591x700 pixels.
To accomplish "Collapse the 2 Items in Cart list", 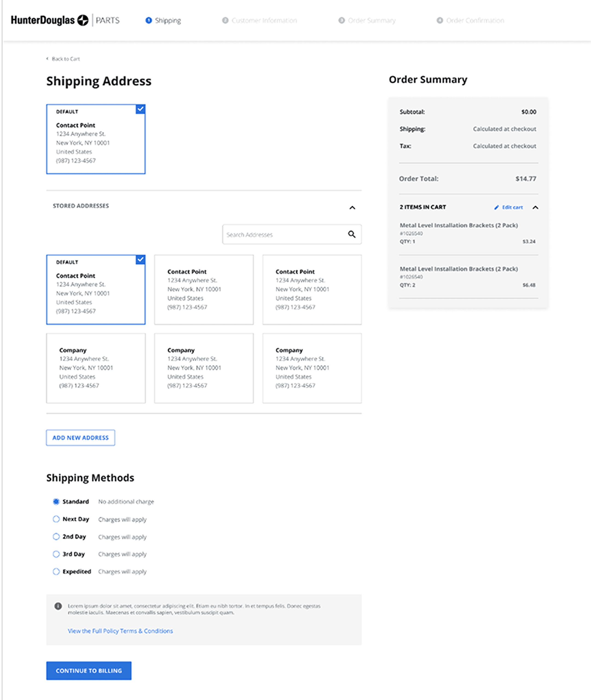I will [535, 207].
